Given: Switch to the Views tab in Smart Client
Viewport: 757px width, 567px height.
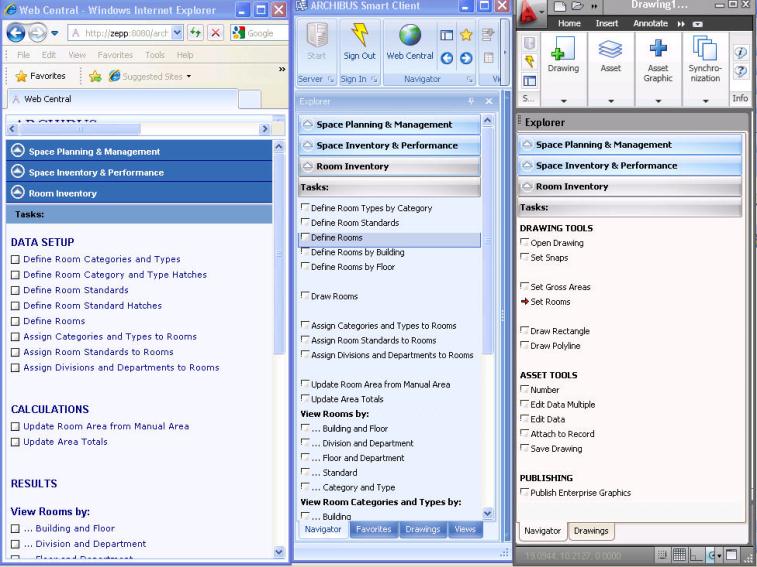Looking at the screenshot, I should [465, 529].
